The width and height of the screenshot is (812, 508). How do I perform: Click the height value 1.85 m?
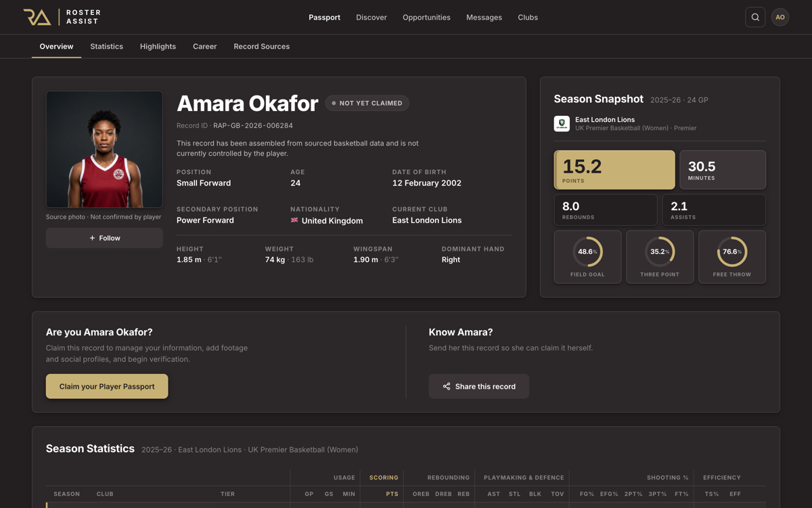(x=189, y=259)
